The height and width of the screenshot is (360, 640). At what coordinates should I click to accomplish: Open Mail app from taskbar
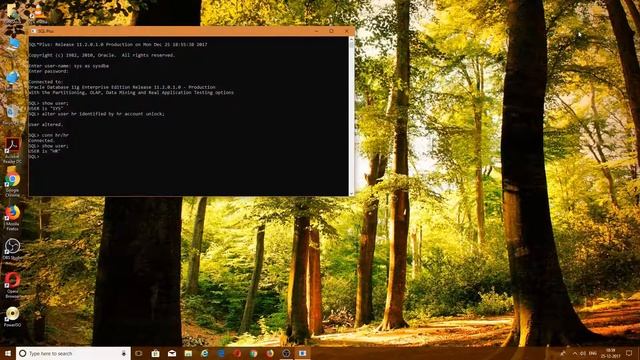(172, 353)
